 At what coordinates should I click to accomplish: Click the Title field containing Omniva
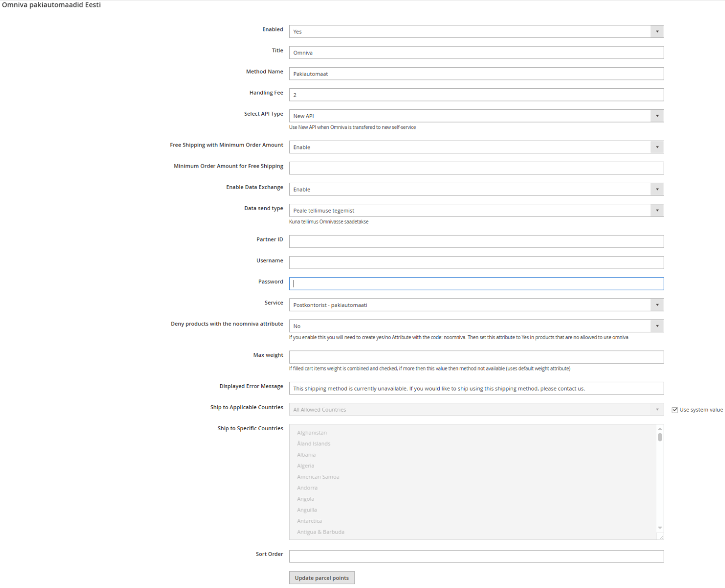click(x=475, y=52)
